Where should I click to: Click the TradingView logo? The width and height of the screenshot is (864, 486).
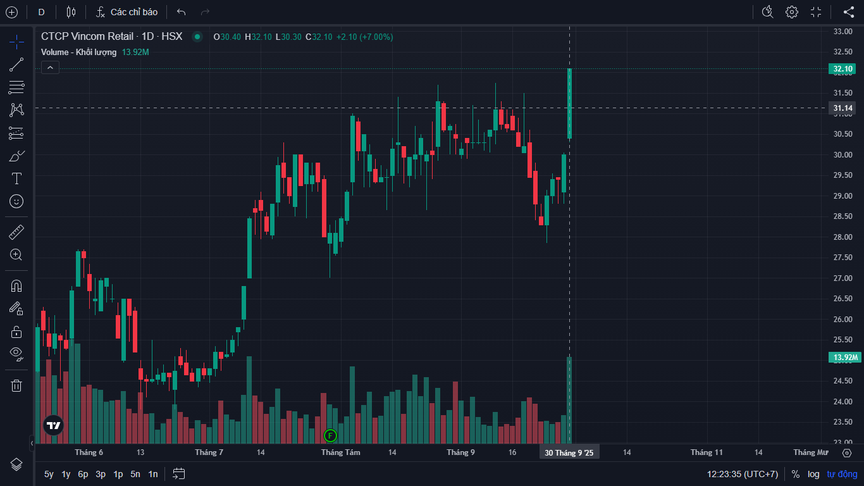tap(53, 425)
